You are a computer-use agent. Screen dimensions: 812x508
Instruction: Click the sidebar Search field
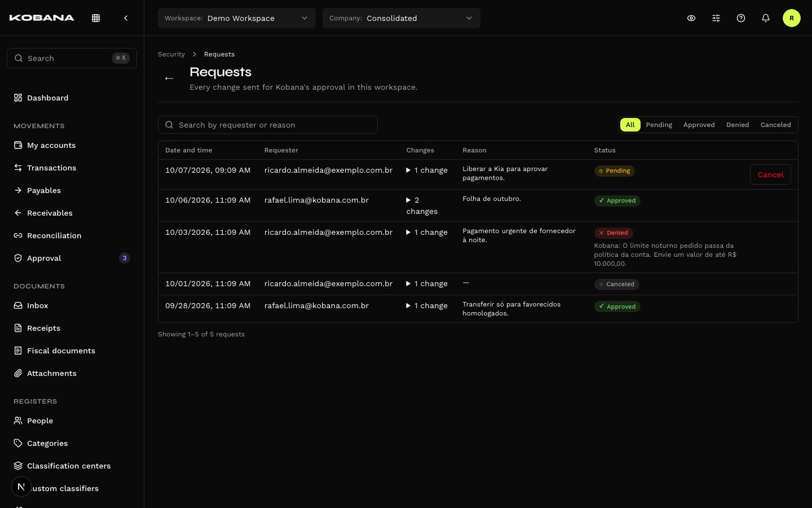[x=72, y=58]
